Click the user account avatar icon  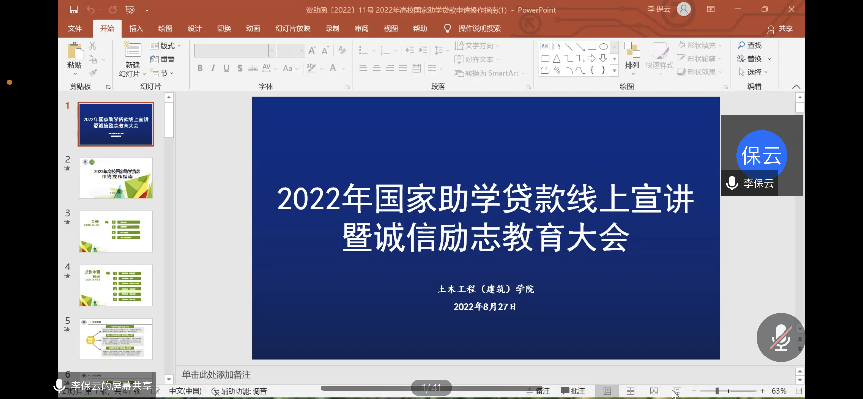pos(684,9)
